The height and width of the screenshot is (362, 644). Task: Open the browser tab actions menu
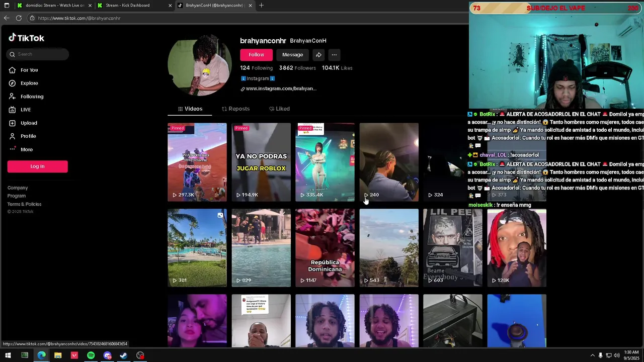(x=7, y=6)
